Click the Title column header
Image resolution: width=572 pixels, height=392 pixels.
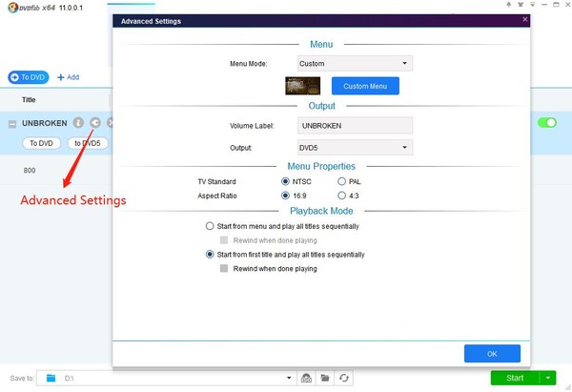[29, 99]
